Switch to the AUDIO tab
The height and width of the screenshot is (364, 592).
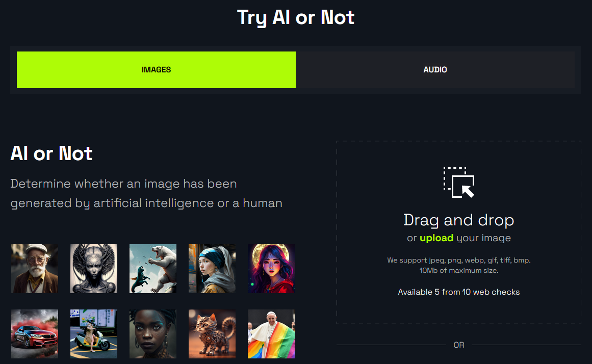pyautogui.click(x=435, y=70)
